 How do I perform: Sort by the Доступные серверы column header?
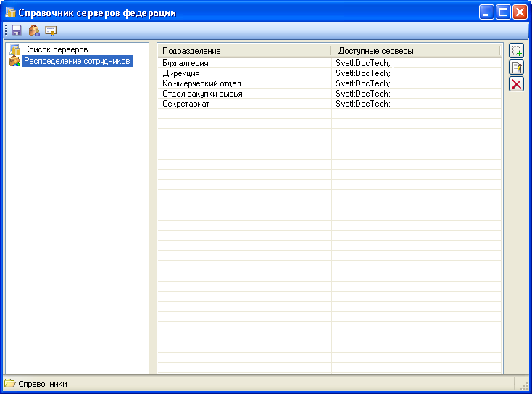tap(416, 51)
